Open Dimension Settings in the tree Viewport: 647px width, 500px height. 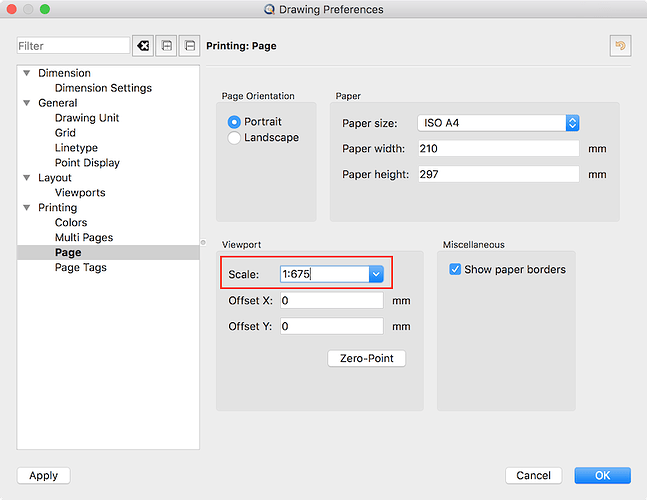click(x=103, y=88)
